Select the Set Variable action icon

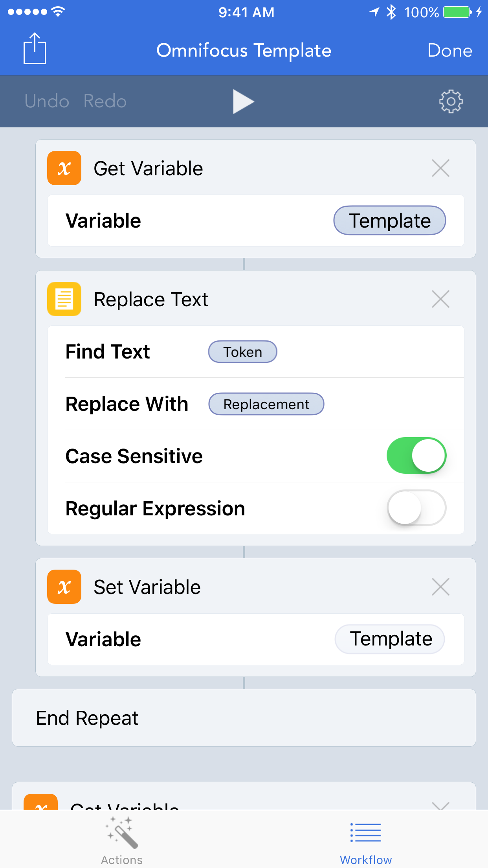pyautogui.click(x=64, y=587)
